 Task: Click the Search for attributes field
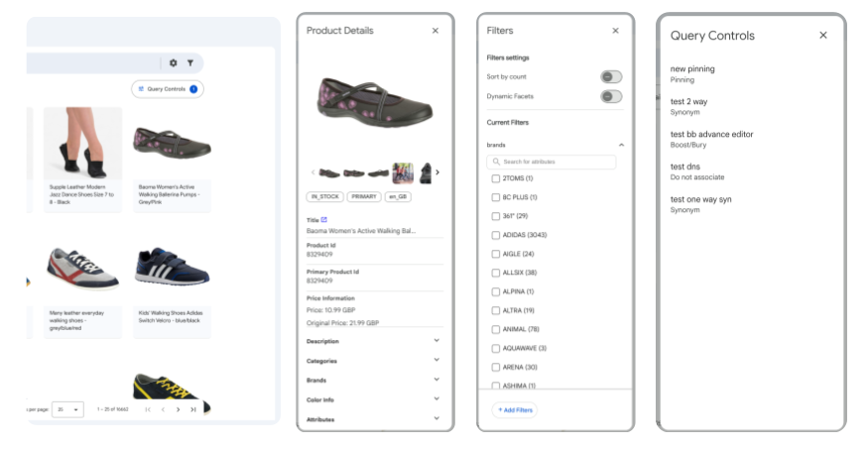(552, 162)
